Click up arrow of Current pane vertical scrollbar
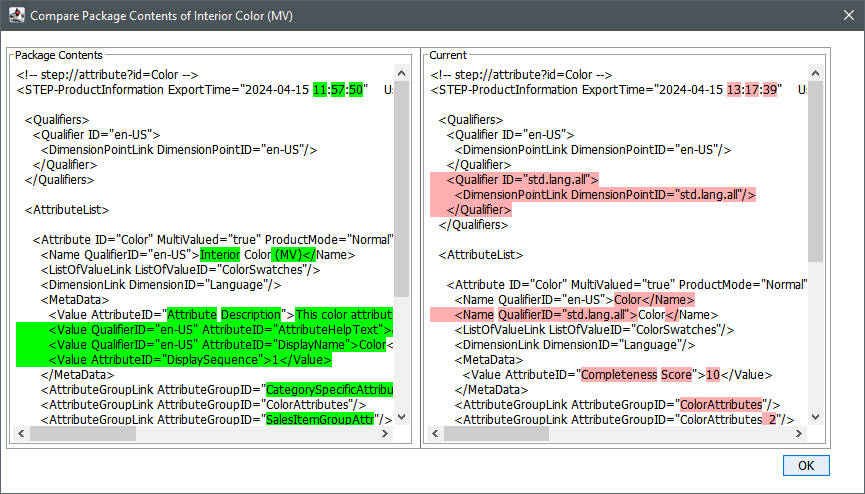This screenshot has width=865, height=494. click(x=816, y=73)
